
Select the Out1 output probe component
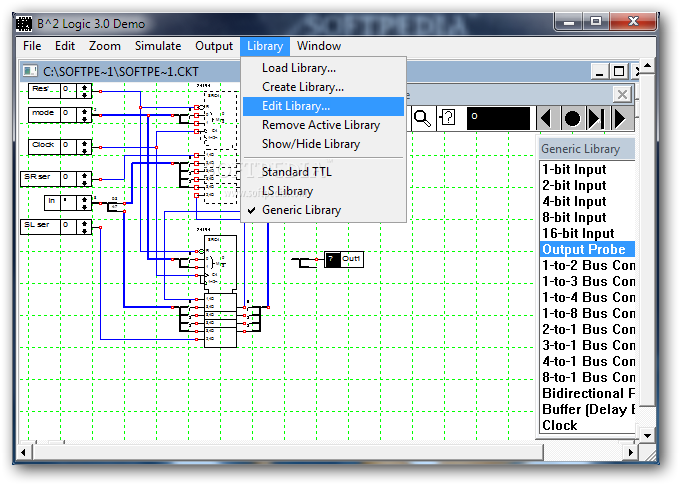(x=344, y=259)
